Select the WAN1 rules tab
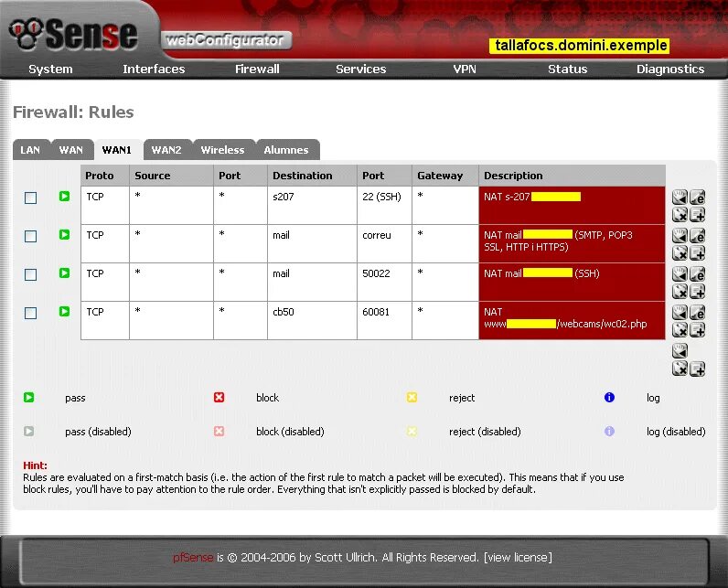 pos(116,150)
